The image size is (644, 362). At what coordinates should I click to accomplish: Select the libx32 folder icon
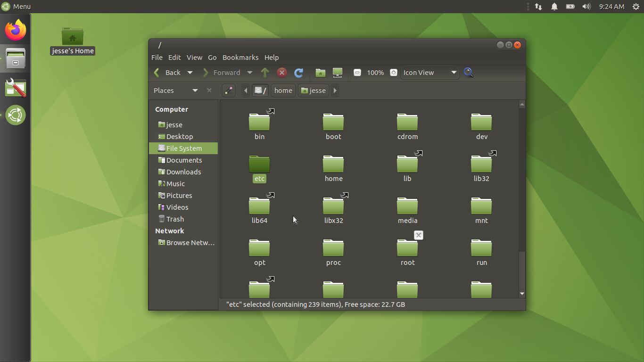333,206
